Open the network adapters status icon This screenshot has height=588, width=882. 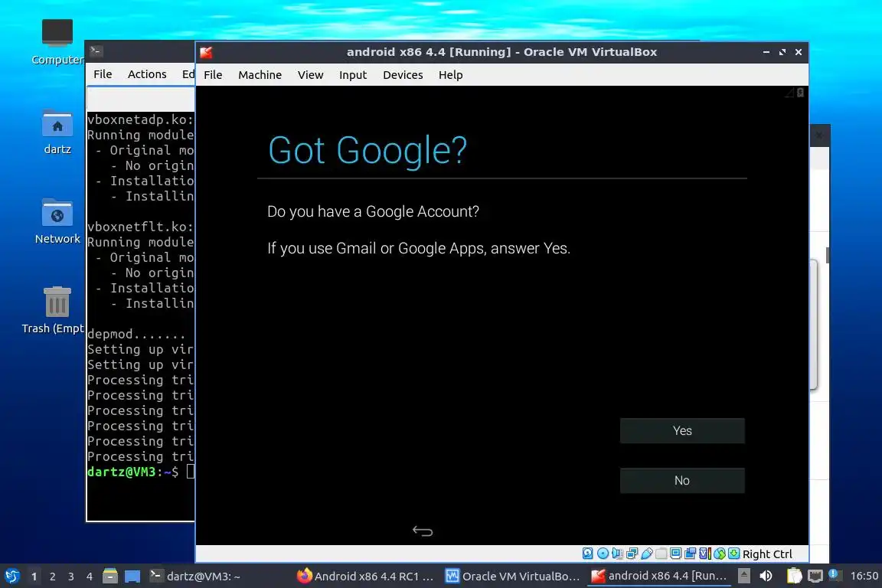tap(632, 554)
